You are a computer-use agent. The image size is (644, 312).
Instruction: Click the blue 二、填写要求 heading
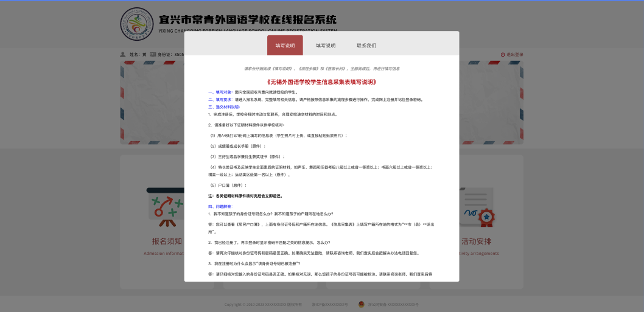point(220,99)
